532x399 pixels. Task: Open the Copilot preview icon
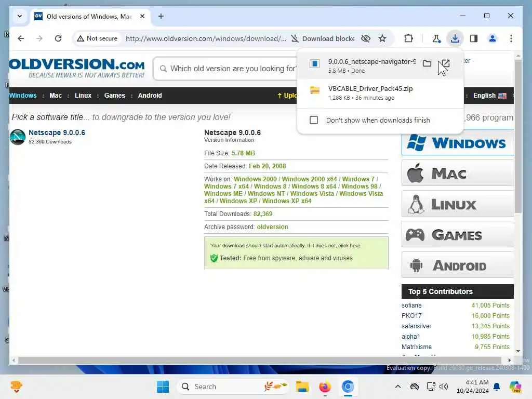point(515,387)
